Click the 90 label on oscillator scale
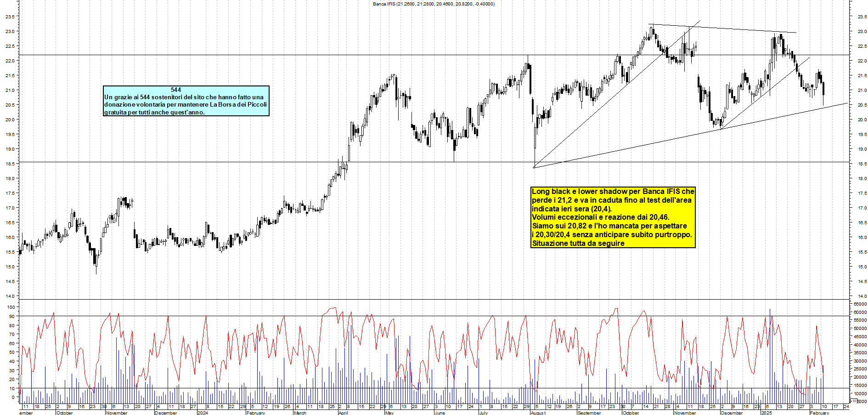Image resolution: width=868 pixels, height=415 pixels. (12, 316)
